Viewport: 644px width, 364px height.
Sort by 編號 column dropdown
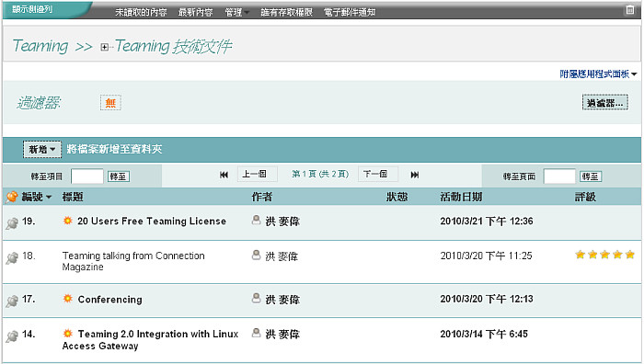coord(37,197)
